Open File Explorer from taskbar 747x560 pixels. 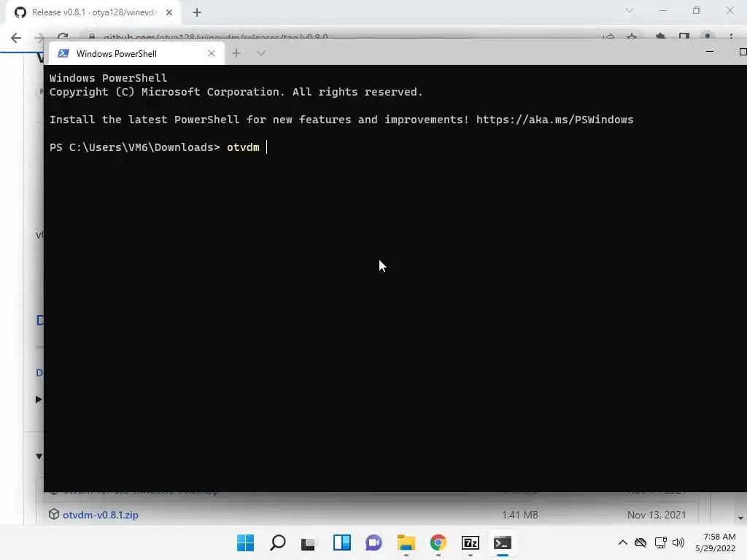point(406,542)
